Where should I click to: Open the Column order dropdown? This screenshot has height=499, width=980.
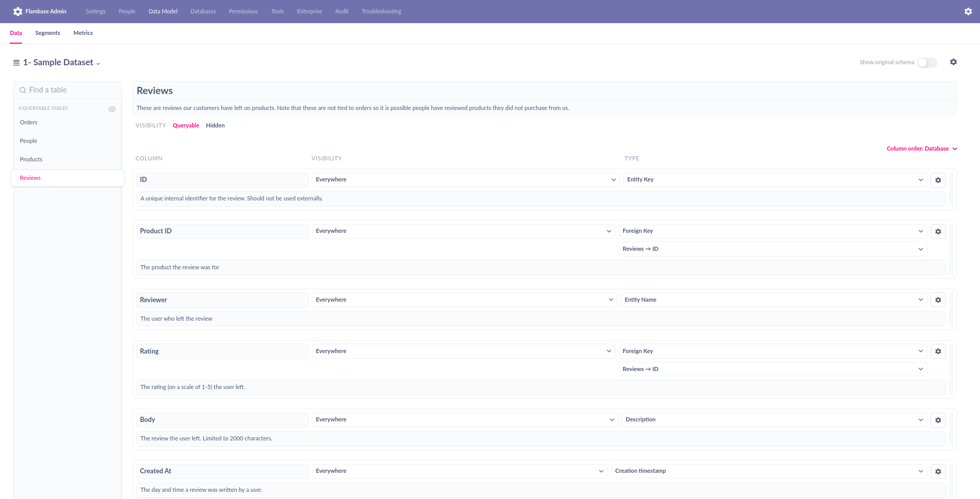[921, 149]
